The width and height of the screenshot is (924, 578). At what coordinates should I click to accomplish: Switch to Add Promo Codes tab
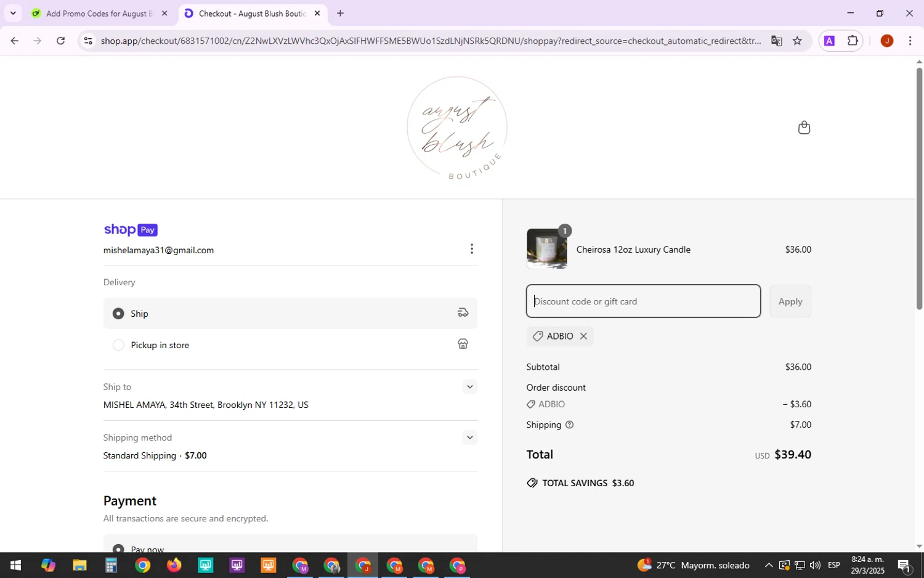click(99, 14)
